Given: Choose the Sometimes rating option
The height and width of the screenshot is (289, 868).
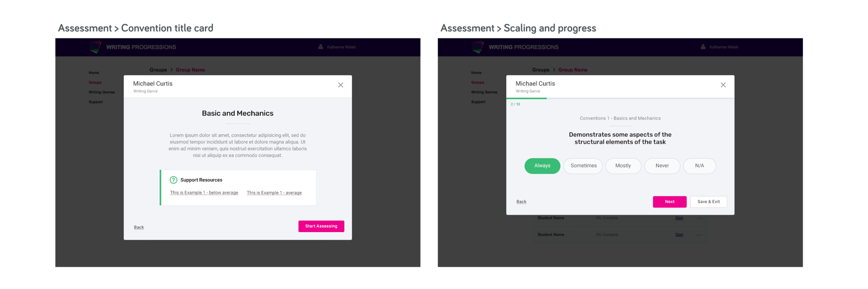Looking at the screenshot, I should coord(583,166).
